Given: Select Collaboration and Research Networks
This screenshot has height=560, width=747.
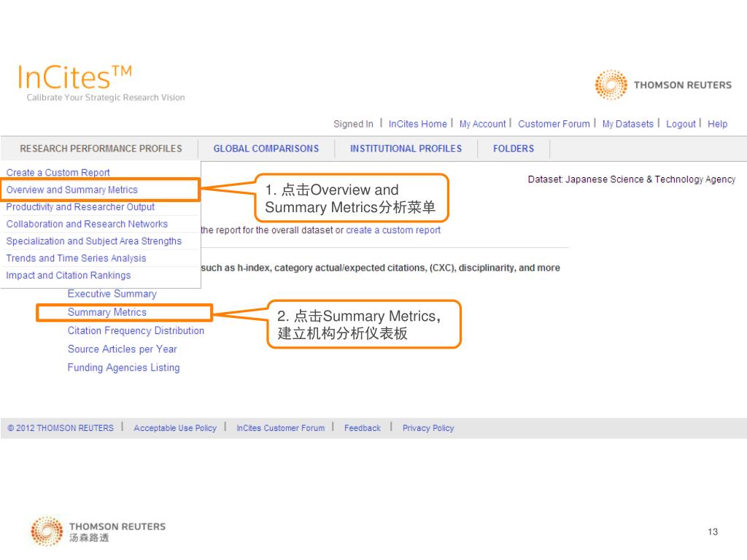Looking at the screenshot, I should [87, 224].
